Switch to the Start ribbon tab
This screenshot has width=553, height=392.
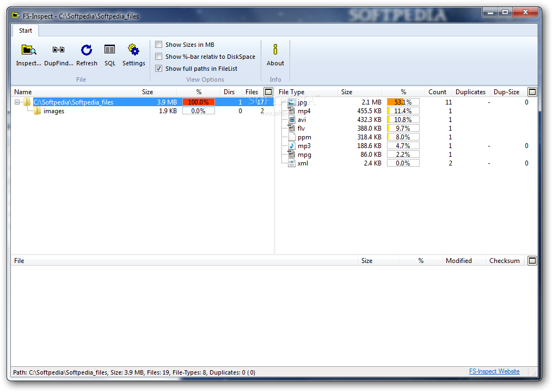(26, 30)
